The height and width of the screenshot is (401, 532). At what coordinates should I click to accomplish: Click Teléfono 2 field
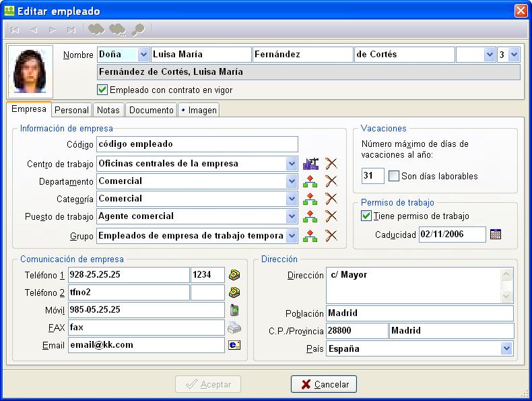(x=129, y=292)
